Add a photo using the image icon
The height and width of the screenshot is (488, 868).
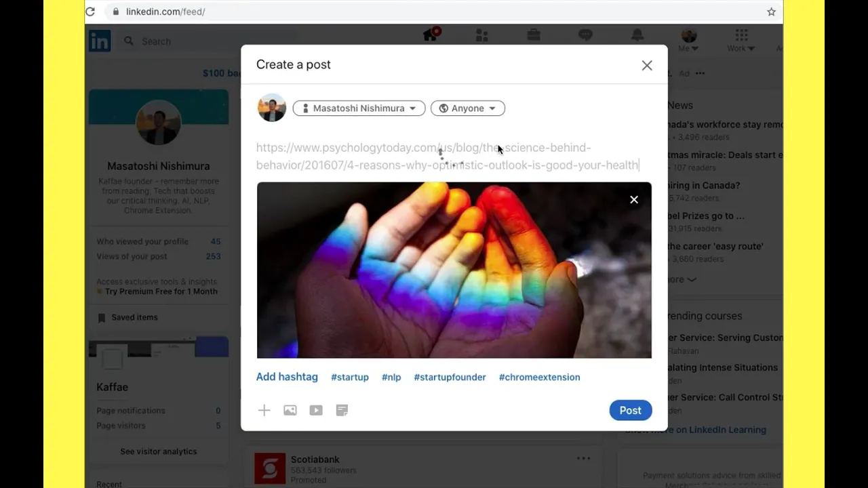tap(290, 410)
